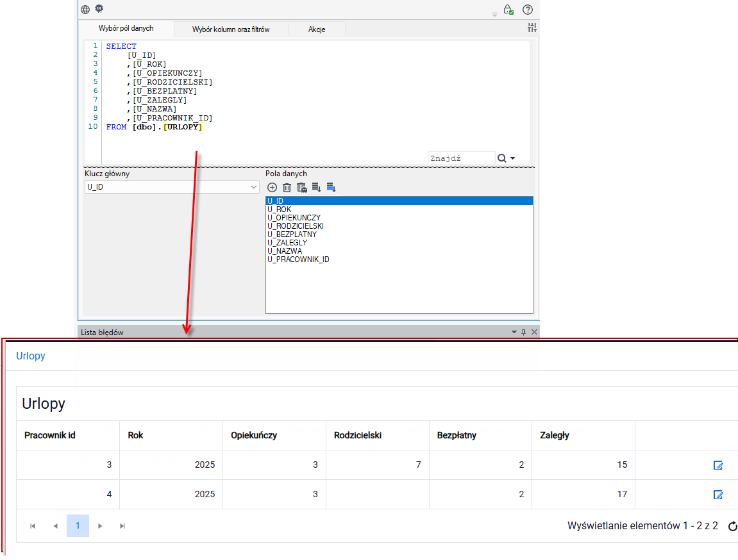Open the Klucz główny combo box
738x560 pixels.
172,187
